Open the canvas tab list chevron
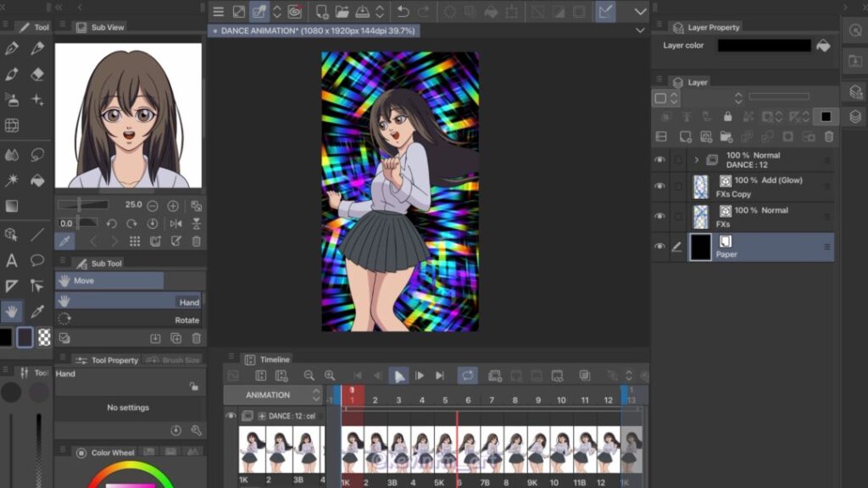 [x=641, y=30]
